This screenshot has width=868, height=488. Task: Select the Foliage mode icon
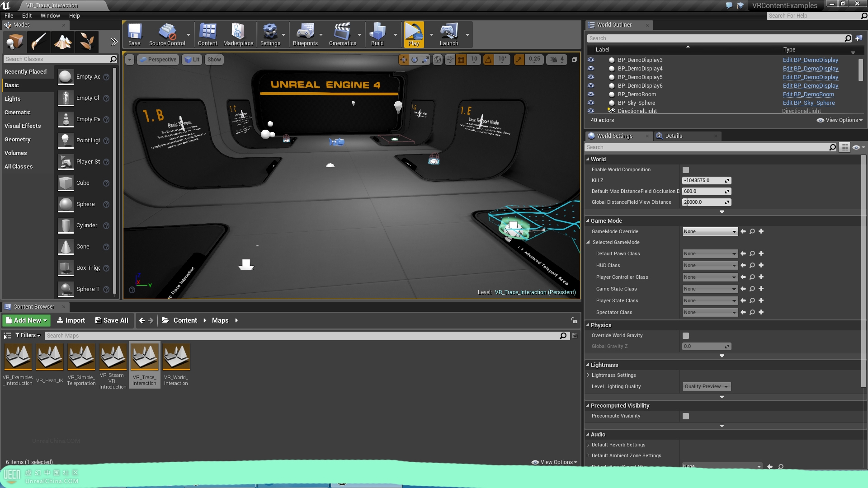[87, 42]
